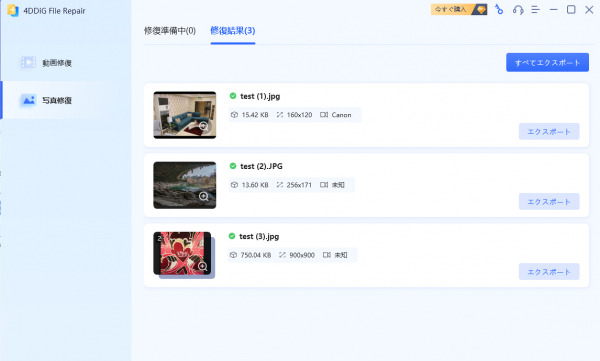
Task: Click the 今すぐ購入 buy now badge
Action: pos(459,9)
